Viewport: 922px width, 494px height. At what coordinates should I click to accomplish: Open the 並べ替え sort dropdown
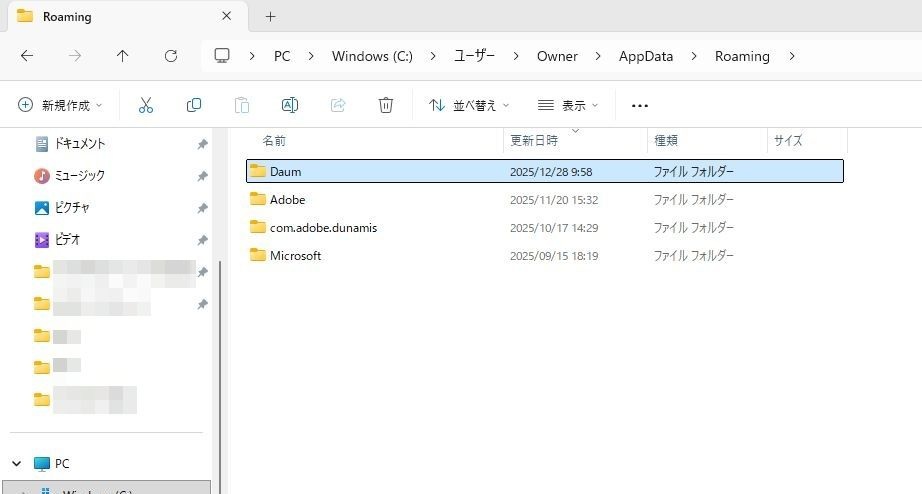[x=469, y=105]
